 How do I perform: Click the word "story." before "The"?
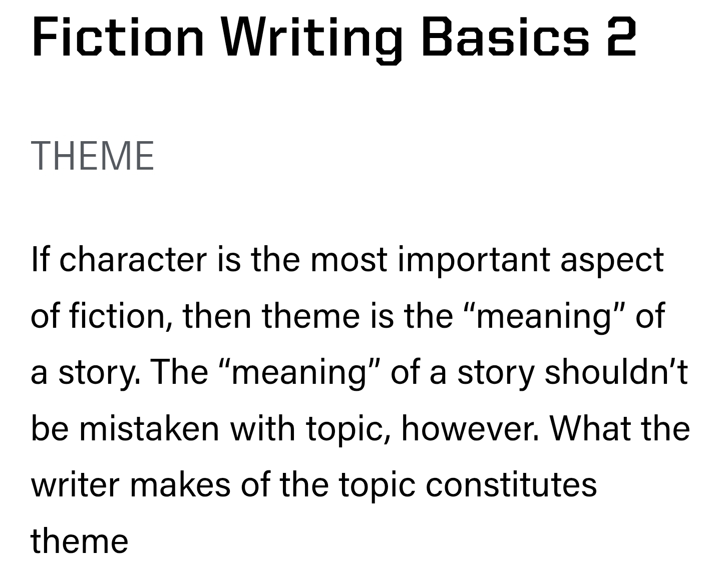(x=99, y=373)
